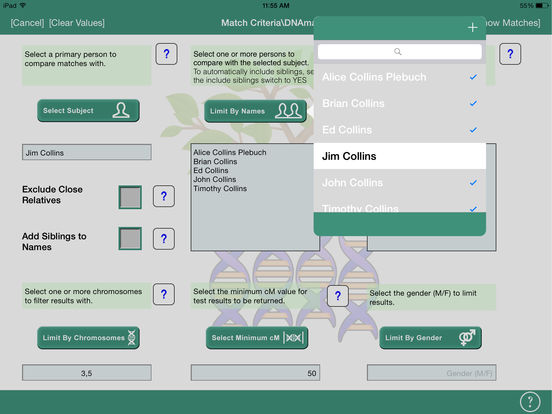Click the battery indicator in status bar
552x414 pixels.
pos(542,5)
